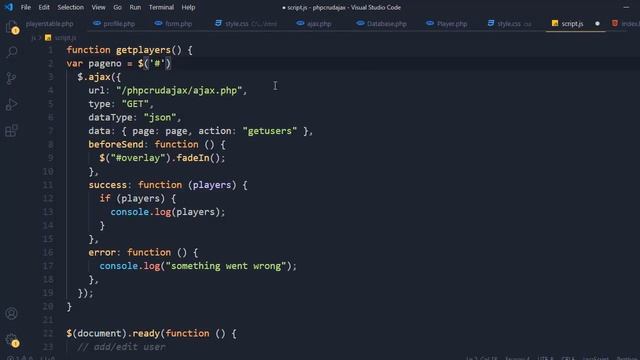Click the script.js breadcrumb item
This screenshot has width=640, height=360.
[x=61, y=38]
